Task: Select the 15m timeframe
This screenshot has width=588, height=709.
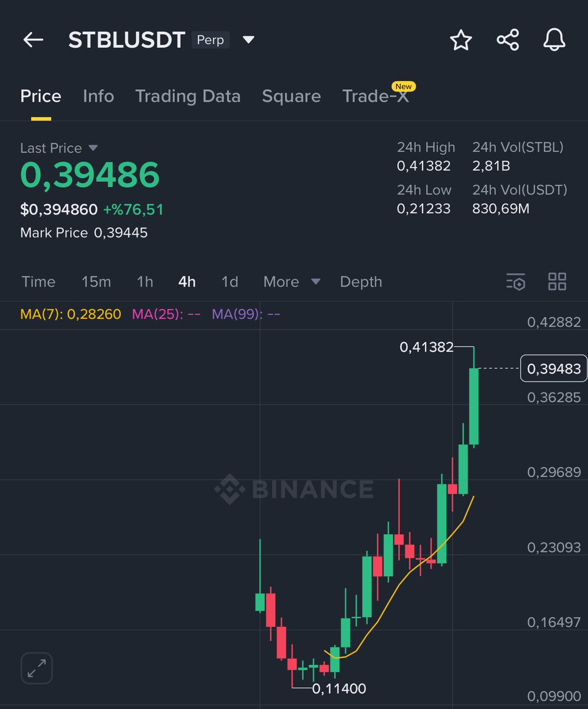Action: point(96,282)
